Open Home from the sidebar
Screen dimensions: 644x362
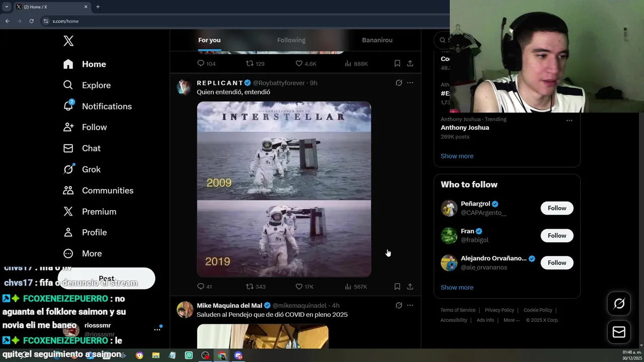pyautogui.click(x=85, y=64)
